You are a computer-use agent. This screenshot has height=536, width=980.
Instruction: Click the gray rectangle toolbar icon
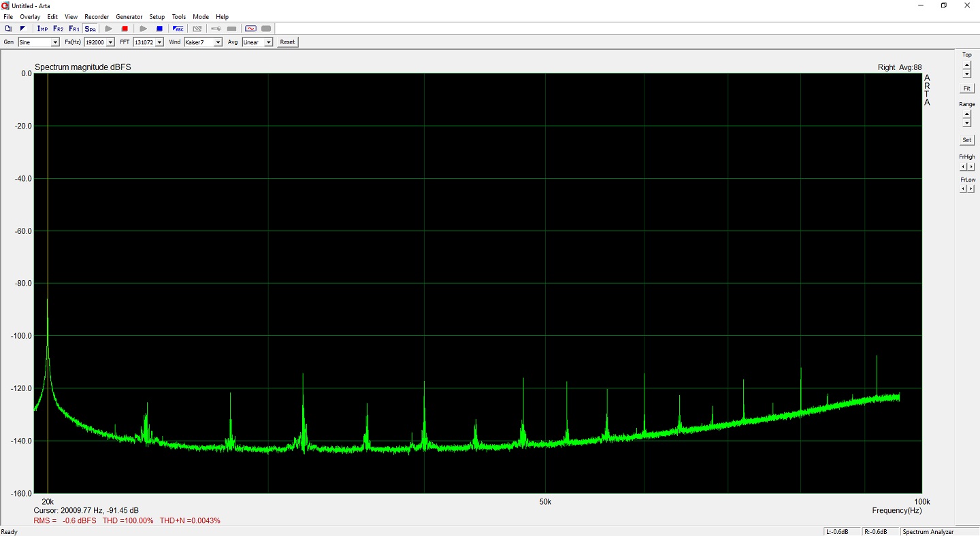click(231, 29)
